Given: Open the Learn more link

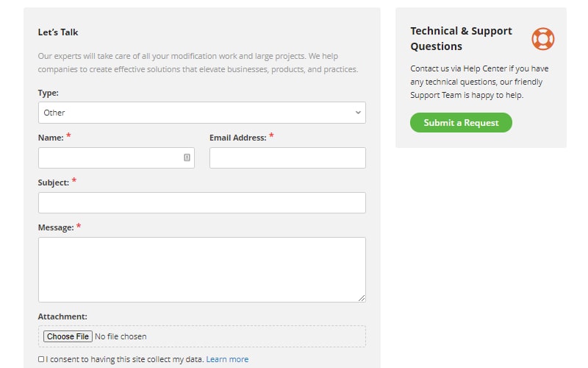Looking at the screenshot, I should (227, 359).
